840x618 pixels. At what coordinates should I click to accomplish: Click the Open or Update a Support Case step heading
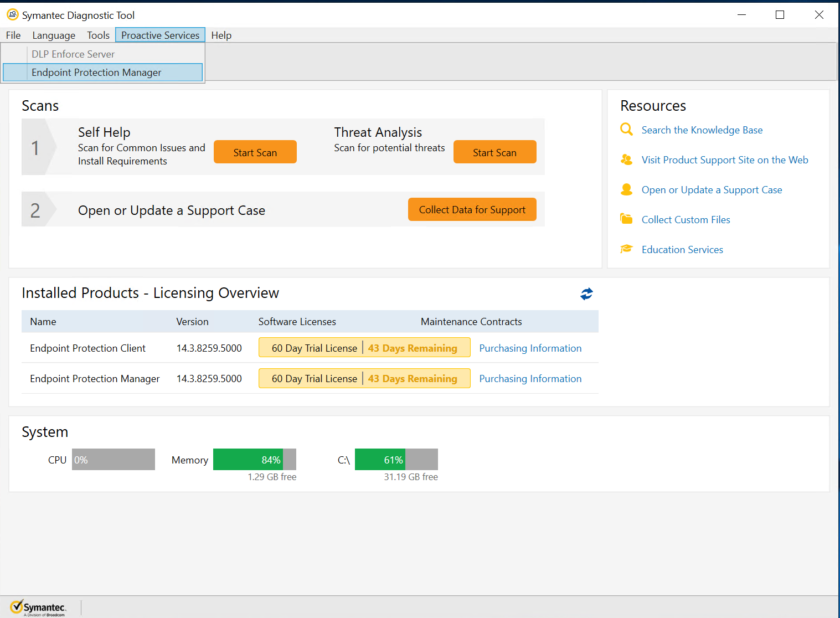coord(172,210)
